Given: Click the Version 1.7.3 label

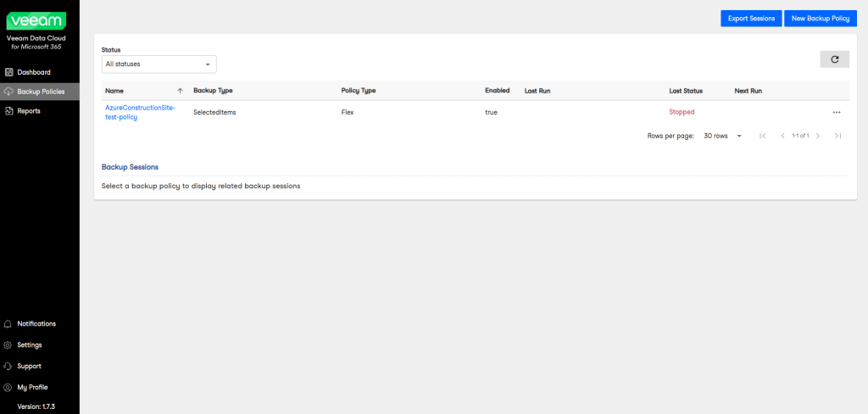Looking at the screenshot, I should point(36,406).
